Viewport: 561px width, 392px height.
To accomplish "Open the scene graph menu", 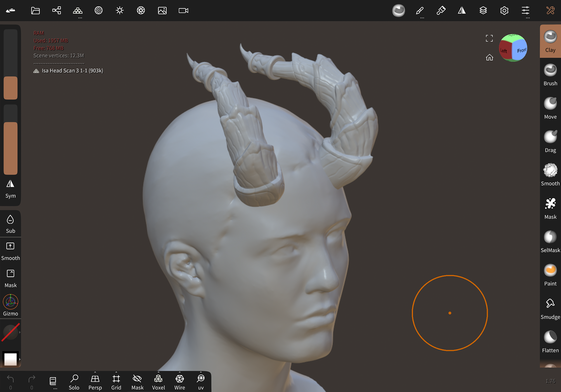I will point(57,10).
